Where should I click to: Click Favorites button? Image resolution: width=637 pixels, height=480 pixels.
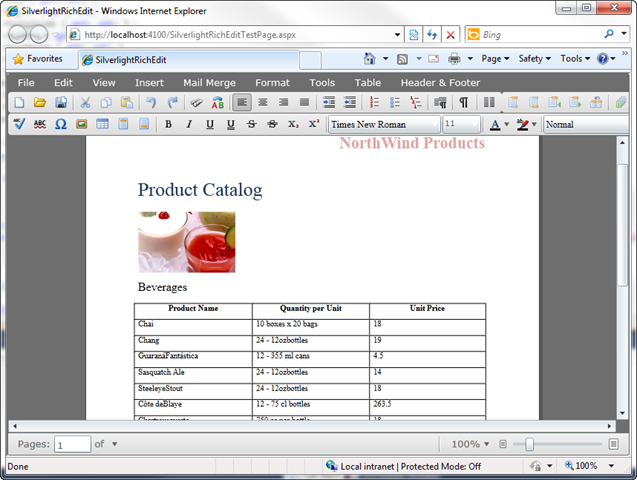pyautogui.click(x=37, y=59)
